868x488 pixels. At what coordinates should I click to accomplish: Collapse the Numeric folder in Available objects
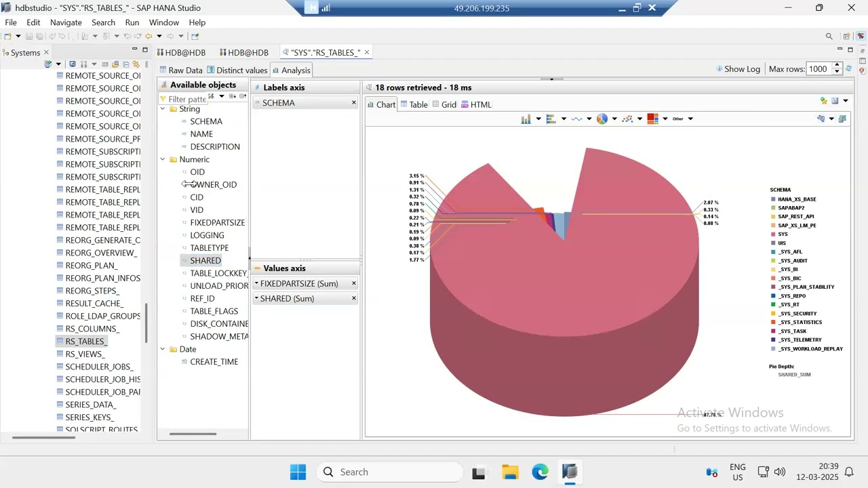click(x=163, y=160)
